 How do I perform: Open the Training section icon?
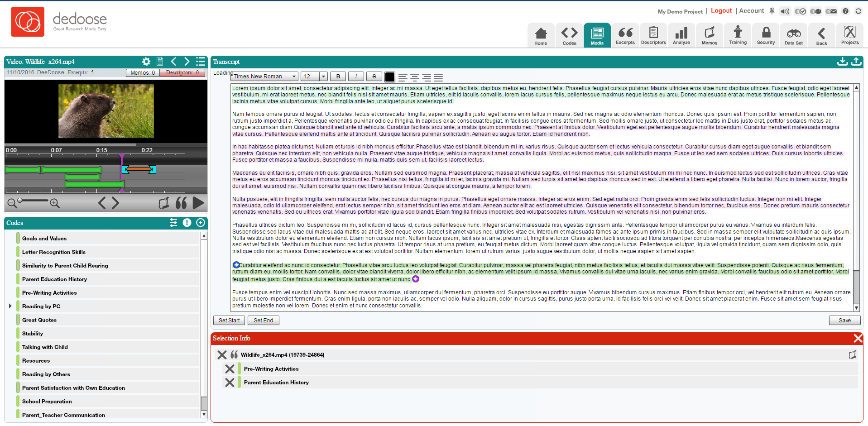[x=738, y=35]
